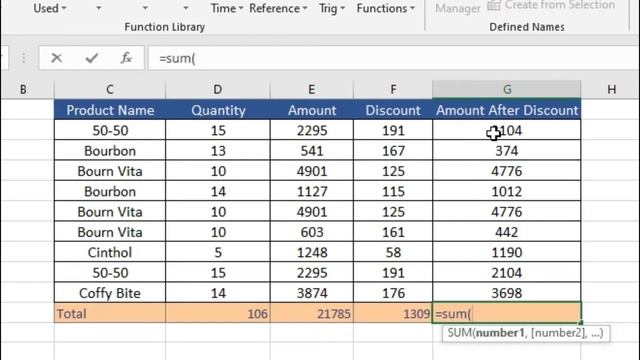
Task: Select the after-discount cell 442
Action: pyautogui.click(x=507, y=232)
